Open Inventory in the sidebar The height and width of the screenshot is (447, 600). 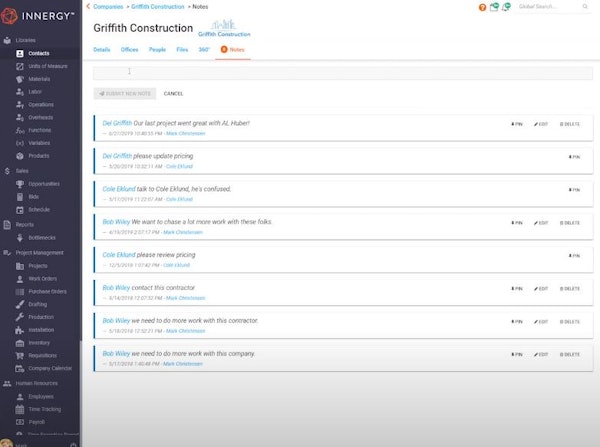tap(39, 343)
